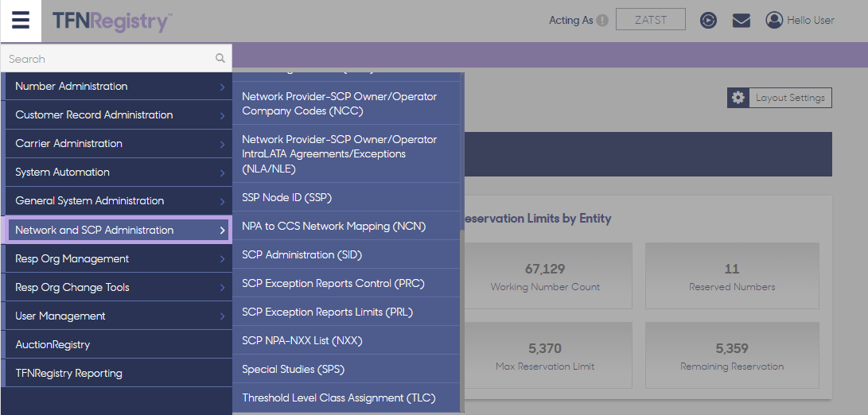The width and height of the screenshot is (868, 415).
Task: Expand chevron next to Resp Org Management
Action: [x=222, y=259]
